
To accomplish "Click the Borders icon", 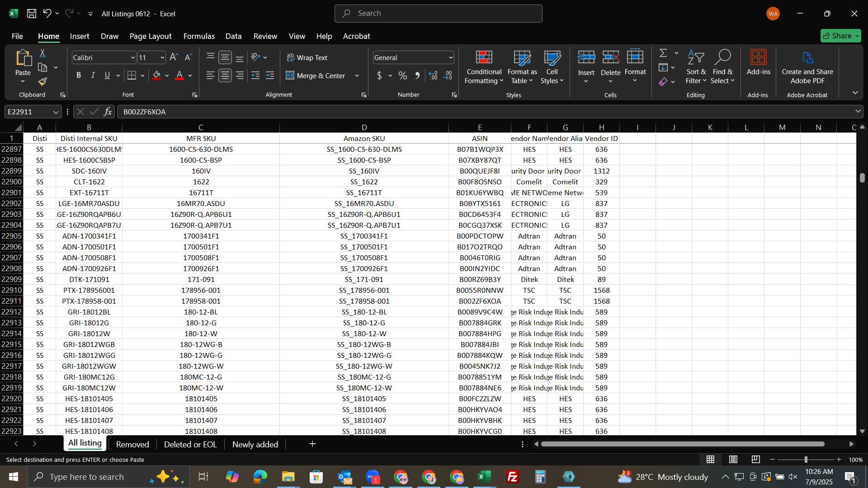I will pyautogui.click(x=132, y=75).
